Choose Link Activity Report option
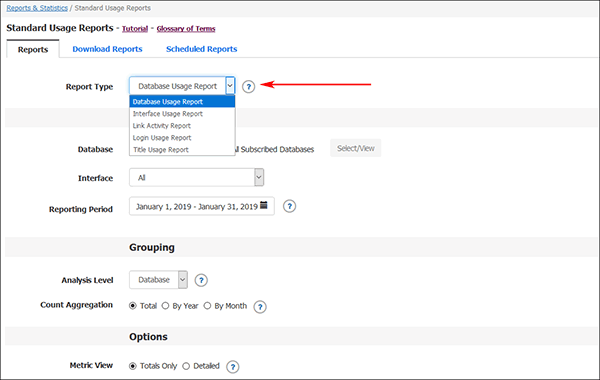 (182, 126)
